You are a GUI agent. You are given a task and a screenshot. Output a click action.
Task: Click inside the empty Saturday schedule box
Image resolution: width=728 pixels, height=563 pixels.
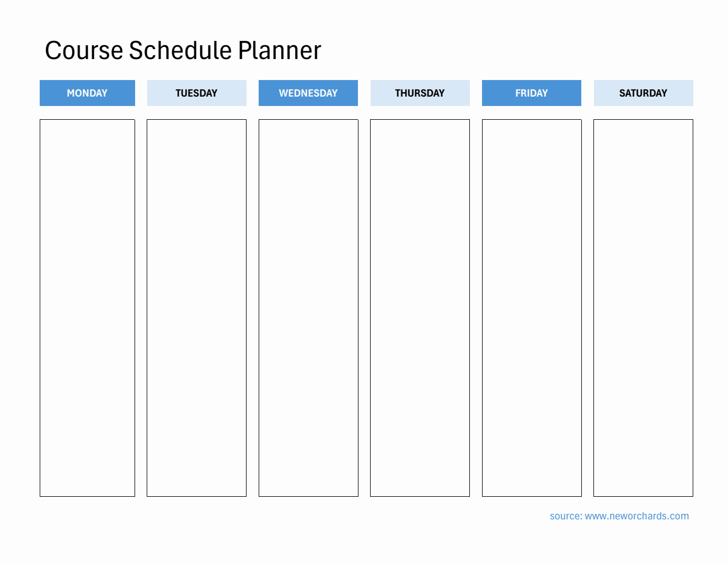(643, 307)
